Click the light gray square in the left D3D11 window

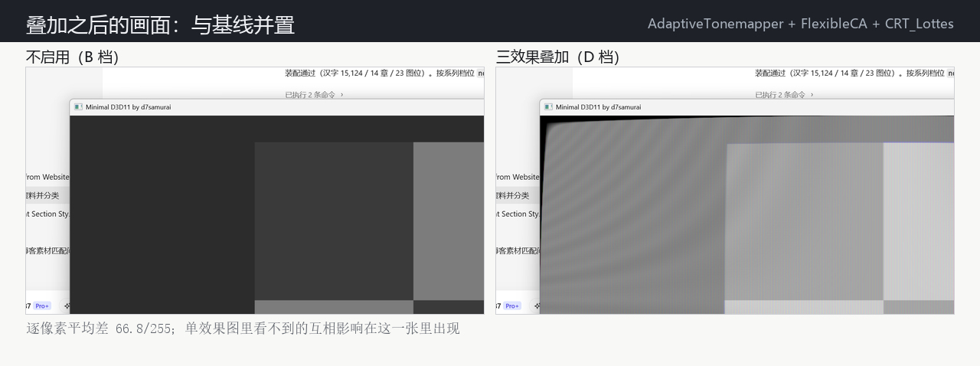coord(449,221)
